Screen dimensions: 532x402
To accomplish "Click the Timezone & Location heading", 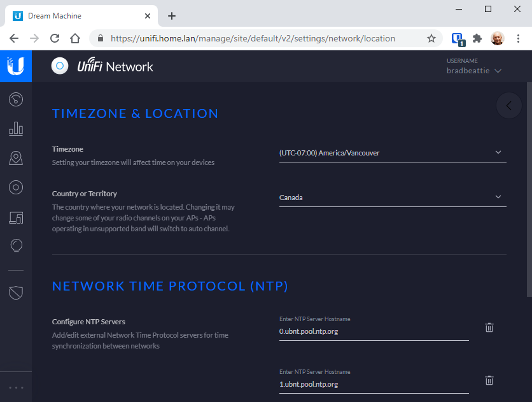I will click(x=135, y=113).
